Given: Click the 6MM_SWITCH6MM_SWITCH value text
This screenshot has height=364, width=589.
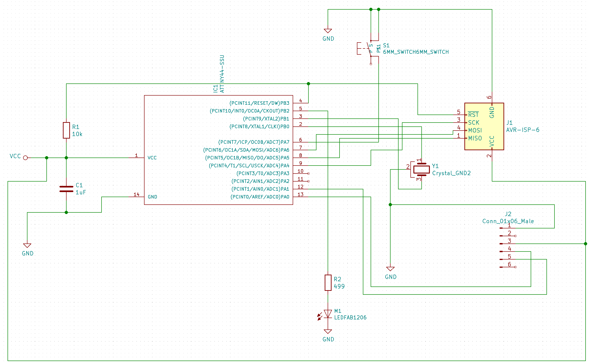Looking at the screenshot, I should (x=416, y=52).
